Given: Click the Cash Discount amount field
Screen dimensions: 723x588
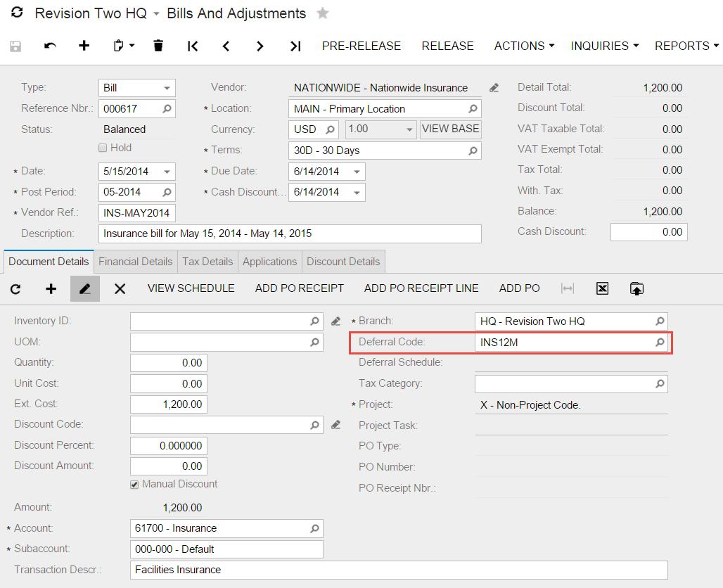Looking at the screenshot, I should click(648, 232).
